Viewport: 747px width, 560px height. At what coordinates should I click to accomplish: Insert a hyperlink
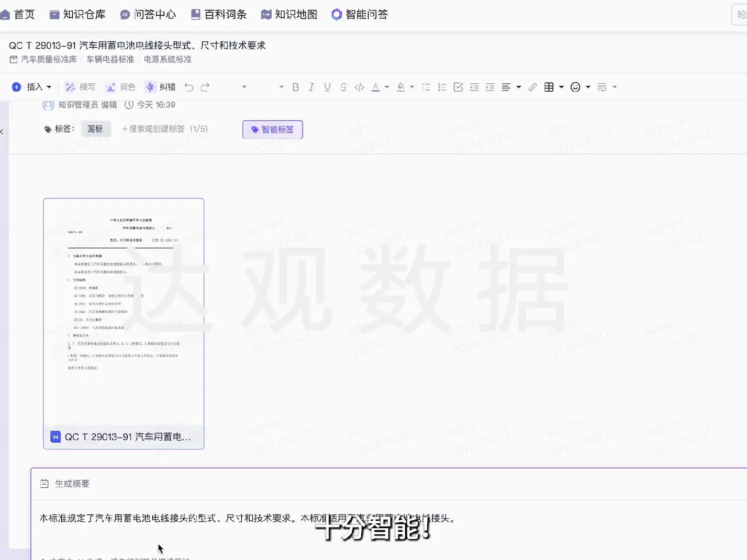(533, 87)
